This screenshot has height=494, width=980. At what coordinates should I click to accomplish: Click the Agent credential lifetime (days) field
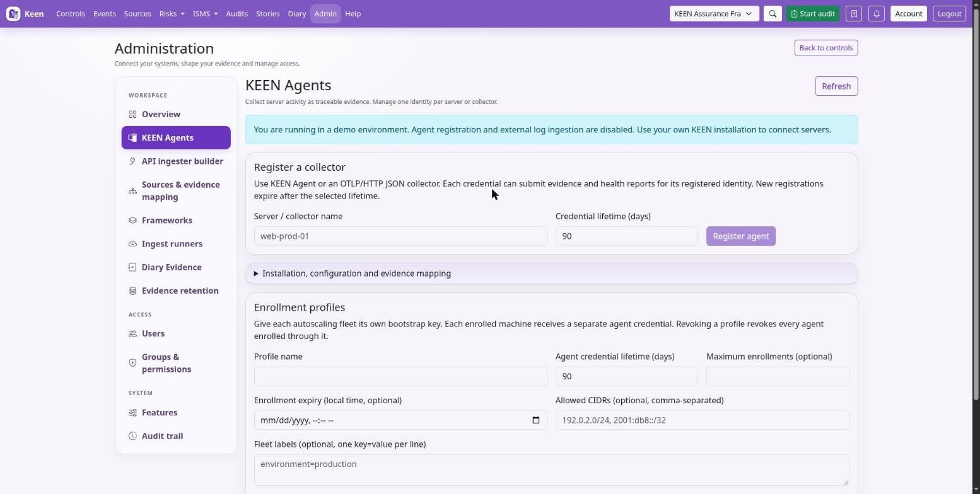coord(627,376)
